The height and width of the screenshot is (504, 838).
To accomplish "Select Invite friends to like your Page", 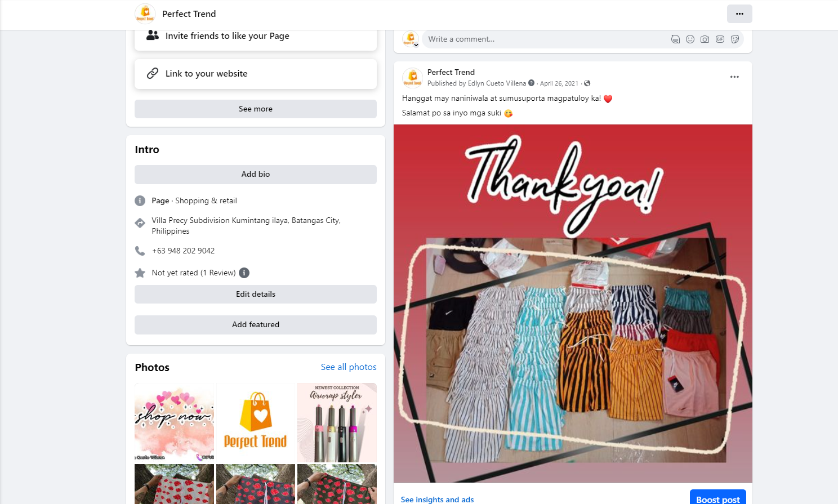I will click(x=256, y=37).
